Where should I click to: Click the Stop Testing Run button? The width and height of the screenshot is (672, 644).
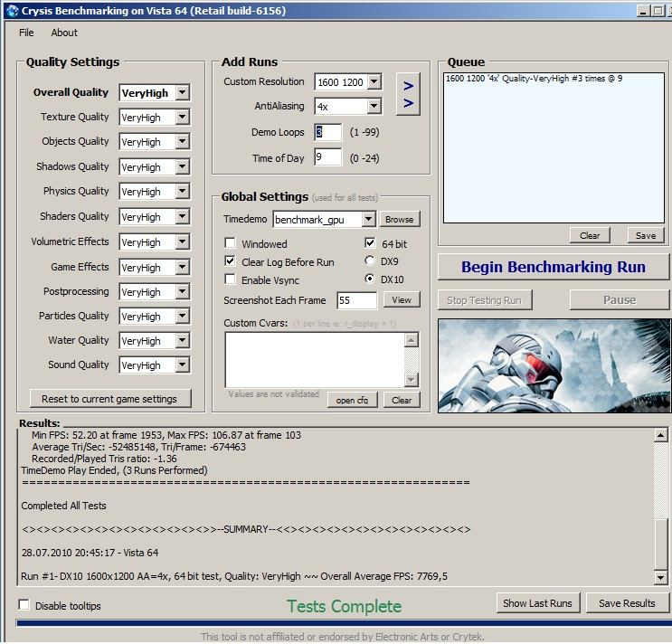point(485,300)
